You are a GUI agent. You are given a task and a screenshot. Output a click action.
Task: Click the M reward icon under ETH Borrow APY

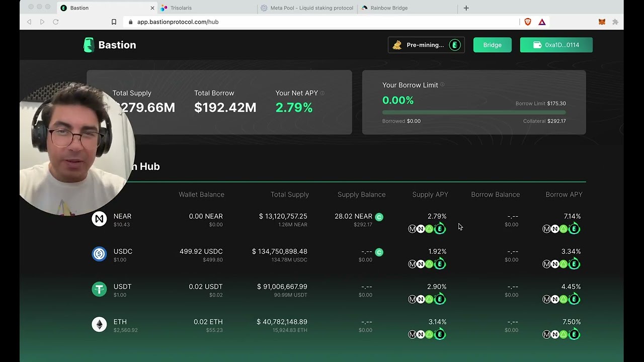(546, 334)
